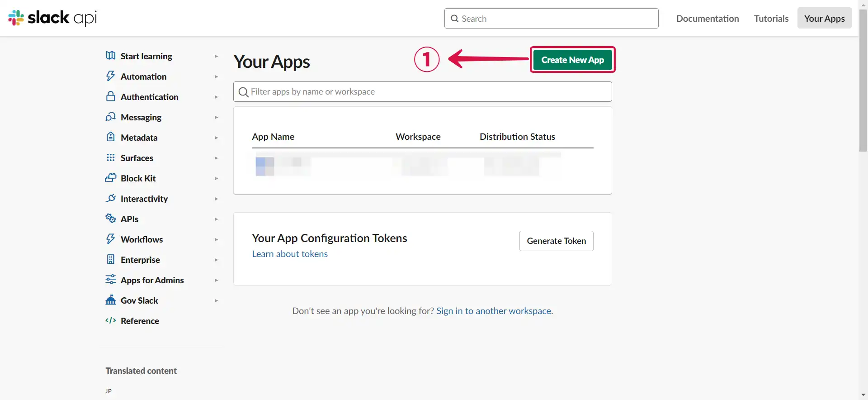The width and height of the screenshot is (868, 400).
Task: Click the Translated content heading
Action: 141,371
